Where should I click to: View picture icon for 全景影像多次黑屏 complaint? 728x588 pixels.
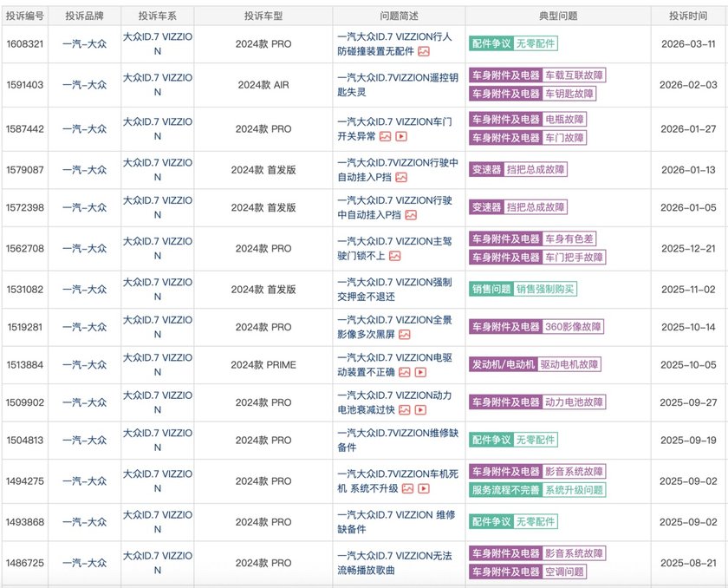405,334
